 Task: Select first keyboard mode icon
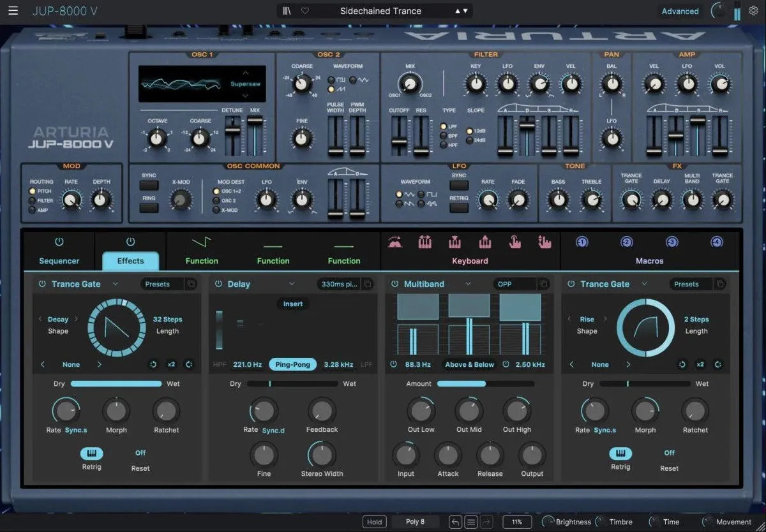pos(395,242)
